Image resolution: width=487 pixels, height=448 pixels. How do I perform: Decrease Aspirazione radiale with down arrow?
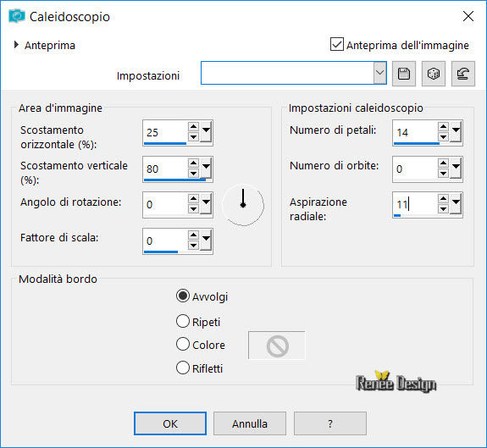(x=443, y=209)
